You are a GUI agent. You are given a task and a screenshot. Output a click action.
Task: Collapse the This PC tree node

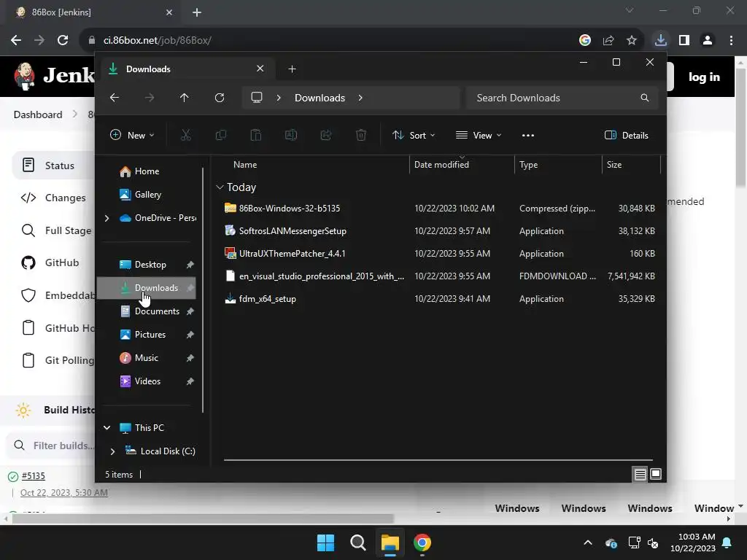pyautogui.click(x=107, y=427)
